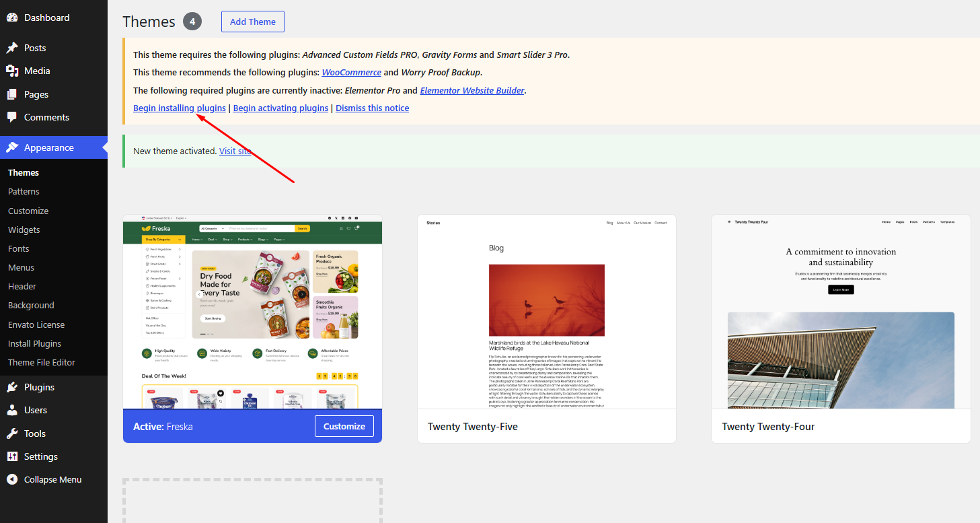Open the Themes submenu item
The height and width of the screenshot is (523, 980).
click(24, 172)
